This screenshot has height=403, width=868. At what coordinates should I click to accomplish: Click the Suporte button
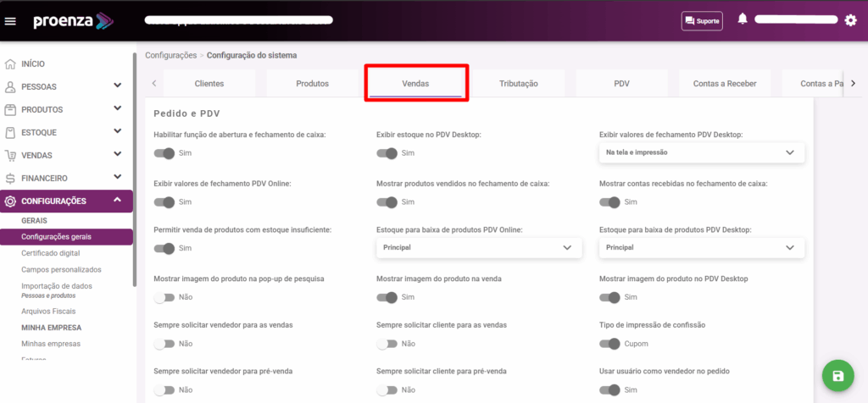point(702,20)
